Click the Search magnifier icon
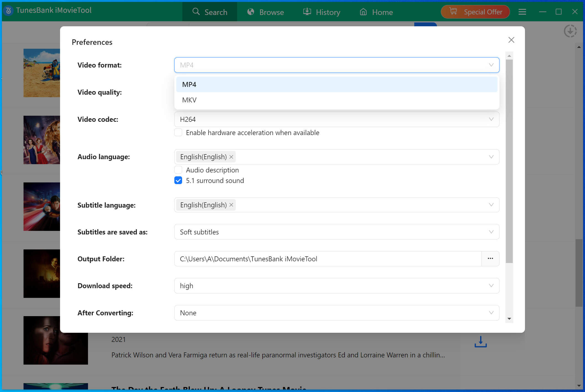 coord(196,12)
